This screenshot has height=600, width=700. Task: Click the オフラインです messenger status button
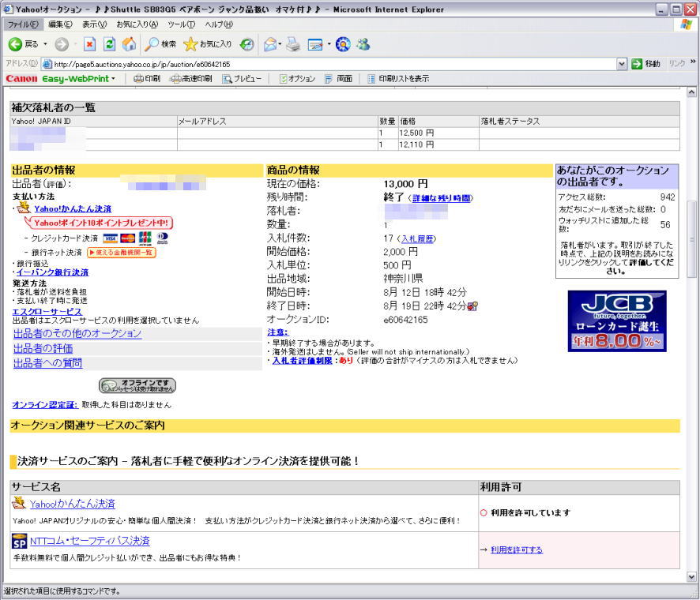137,385
